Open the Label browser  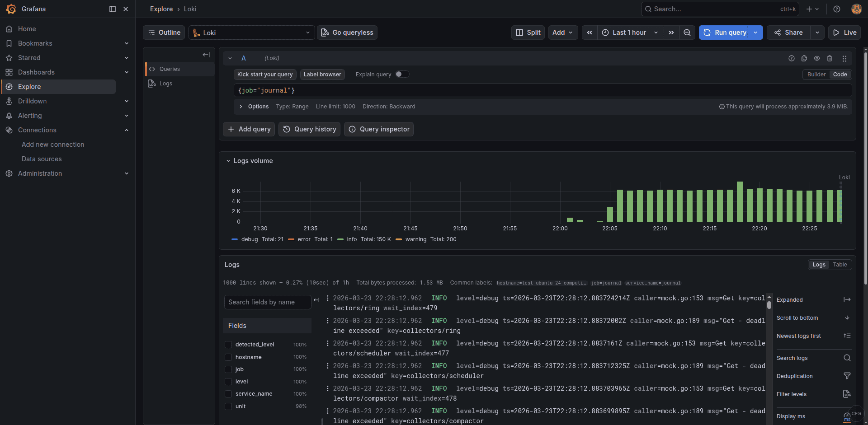[322, 74]
